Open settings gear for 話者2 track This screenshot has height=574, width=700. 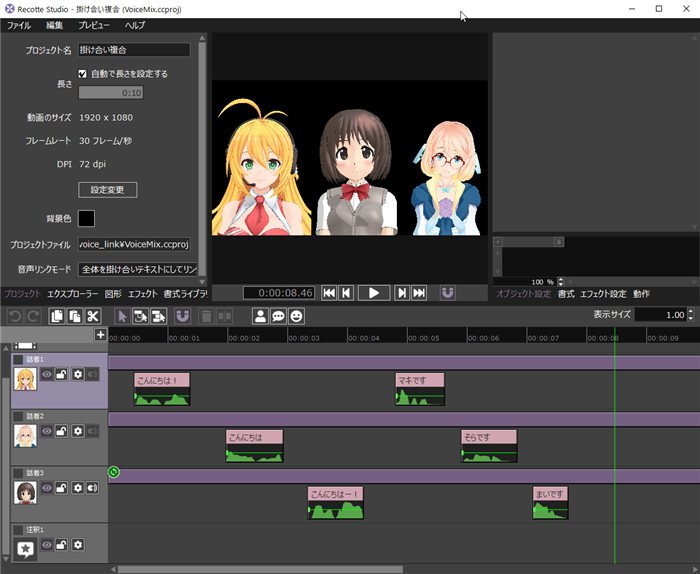point(78,431)
